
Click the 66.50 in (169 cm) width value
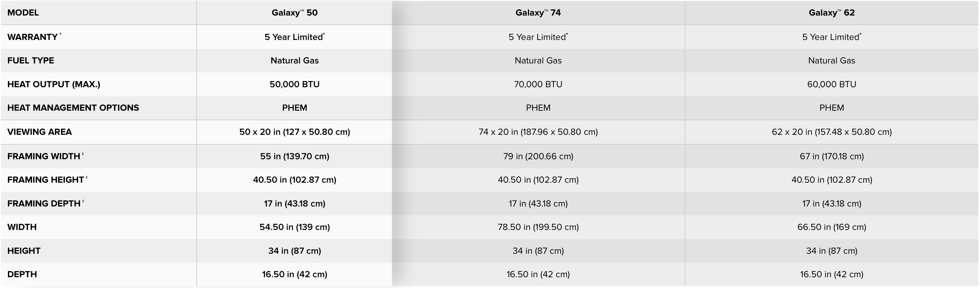click(832, 227)
